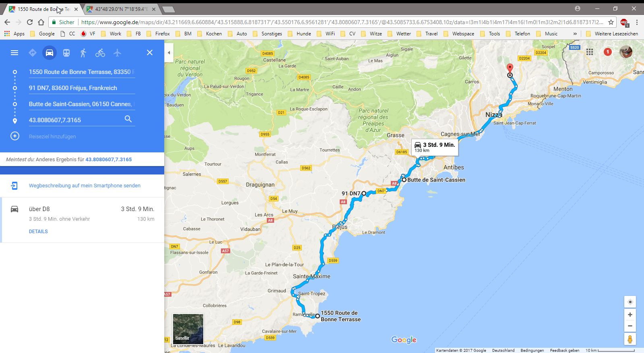Select best travel mode diamond icon
Screen dimensions: 644x353
33,53
